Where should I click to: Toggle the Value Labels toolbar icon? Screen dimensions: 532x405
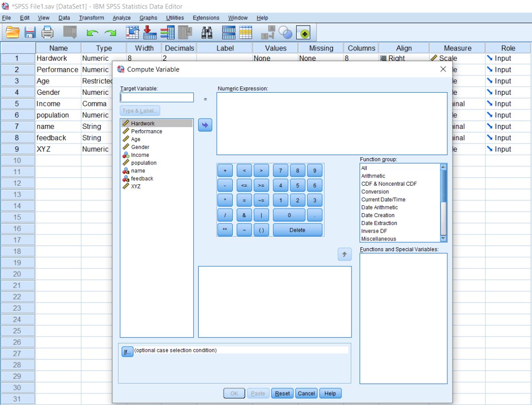268,33
